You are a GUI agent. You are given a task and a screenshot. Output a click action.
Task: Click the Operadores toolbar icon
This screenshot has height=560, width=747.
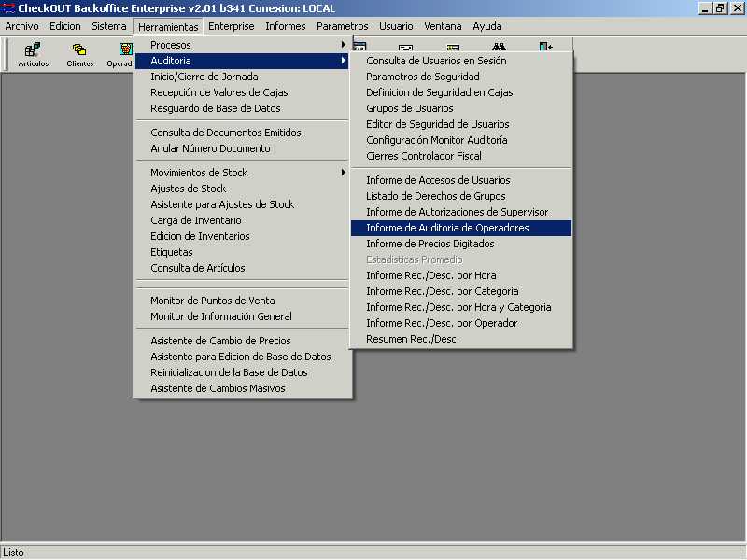[x=120, y=54]
